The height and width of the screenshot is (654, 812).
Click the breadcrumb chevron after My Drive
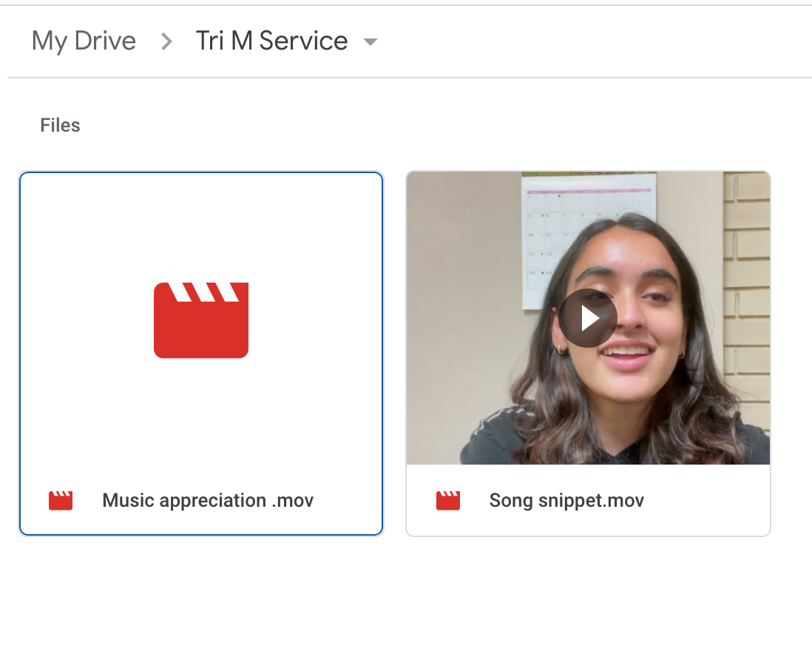tap(167, 41)
